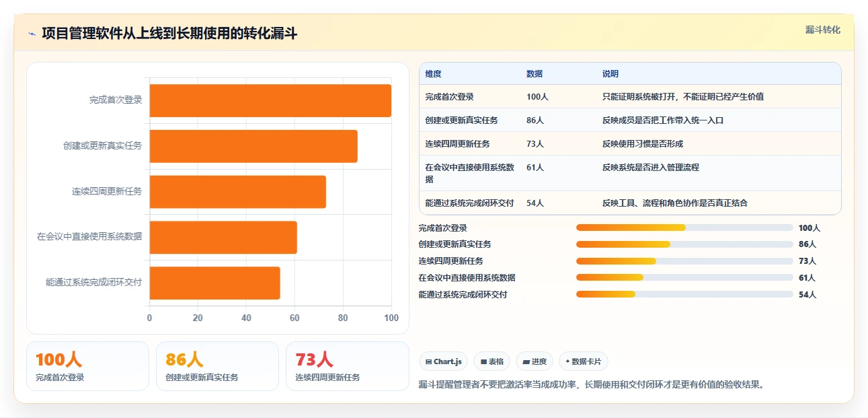The image size is (868, 418).
Task: Open the 86人 创建或更新真实任务 stat card
Action: click(217, 366)
